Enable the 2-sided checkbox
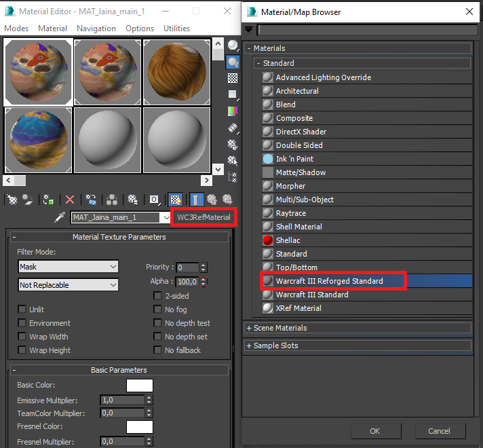This screenshot has width=483, height=448. click(157, 296)
